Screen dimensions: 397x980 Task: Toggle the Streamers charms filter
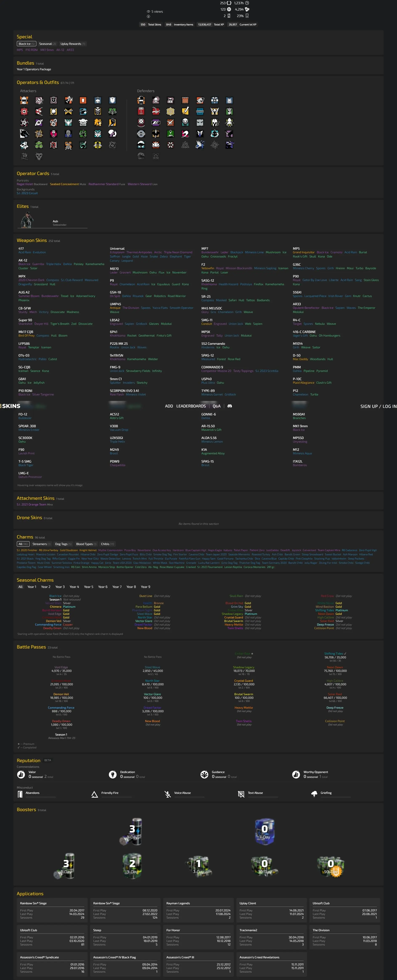coord(41,544)
